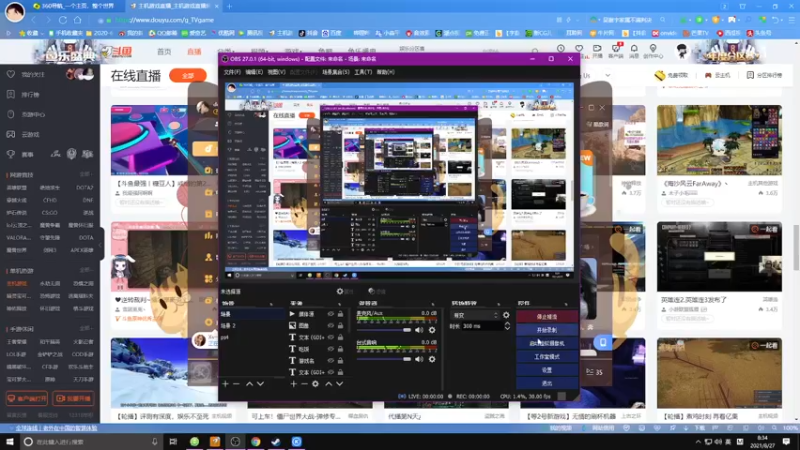Add a new source with plus icon
800x450 pixels.
(293, 384)
